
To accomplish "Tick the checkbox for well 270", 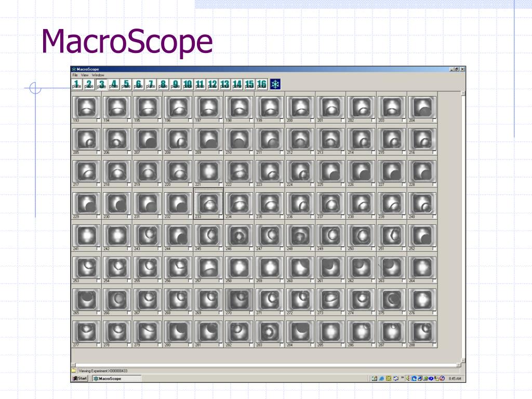I will tap(251, 313).
